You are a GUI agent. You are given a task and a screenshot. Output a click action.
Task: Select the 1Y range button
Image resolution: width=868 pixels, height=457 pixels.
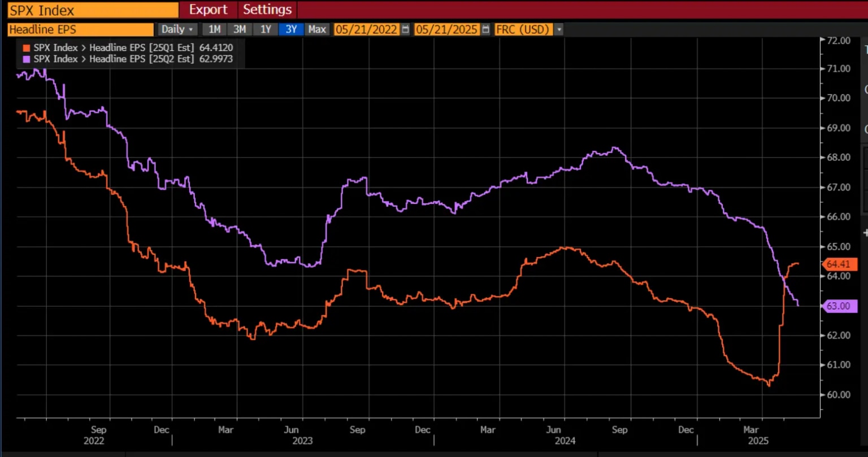(266, 29)
